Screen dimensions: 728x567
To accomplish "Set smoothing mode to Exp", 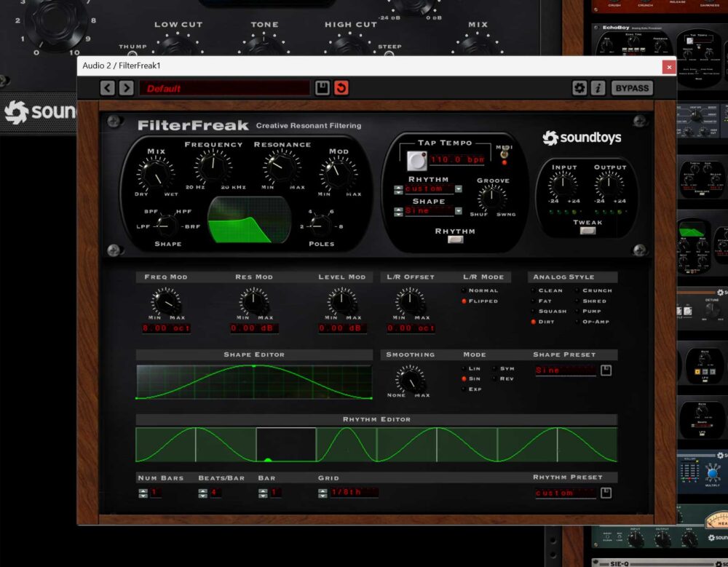I will pos(472,389).
